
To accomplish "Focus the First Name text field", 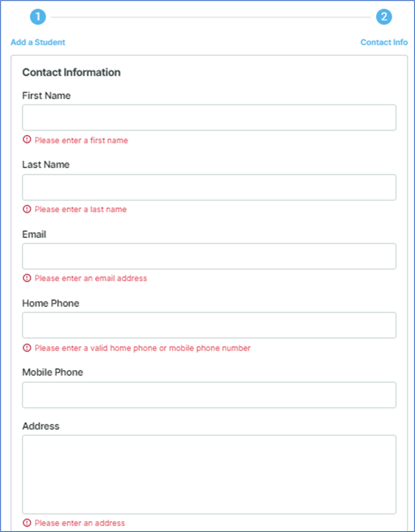I will click(209, 117).
